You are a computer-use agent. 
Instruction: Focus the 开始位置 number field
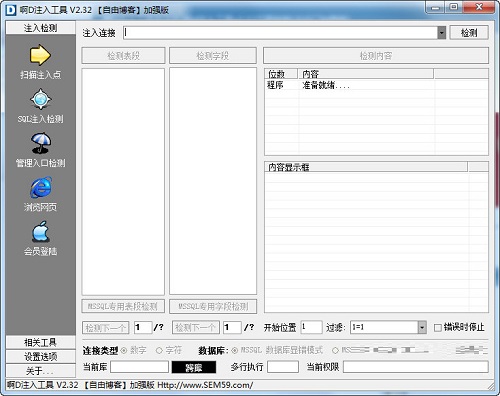coord(311,327)
